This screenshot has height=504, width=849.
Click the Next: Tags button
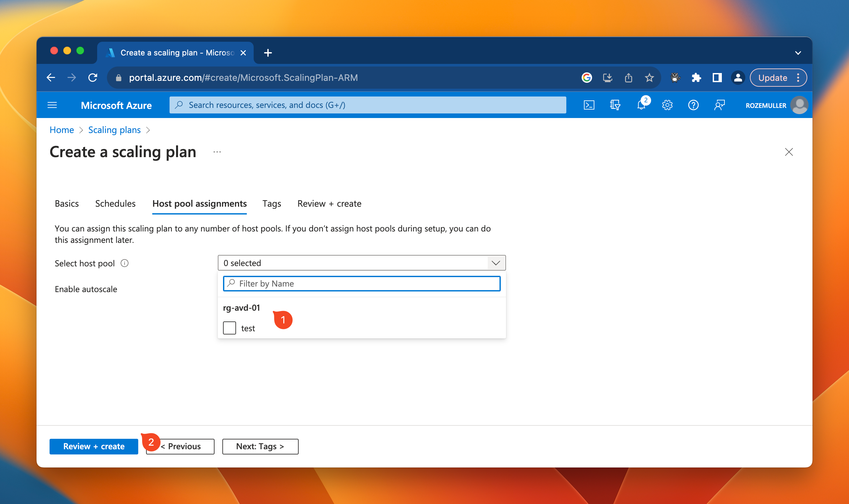[260, 446]
